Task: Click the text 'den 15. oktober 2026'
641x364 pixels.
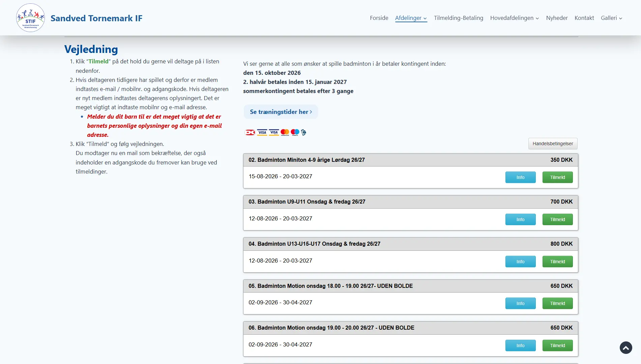Action: 272,73
